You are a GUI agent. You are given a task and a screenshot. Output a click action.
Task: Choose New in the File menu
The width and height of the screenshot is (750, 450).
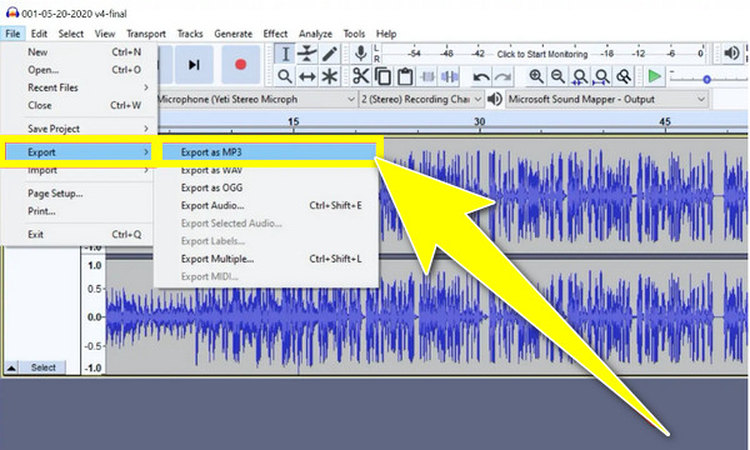click(79, 52)
